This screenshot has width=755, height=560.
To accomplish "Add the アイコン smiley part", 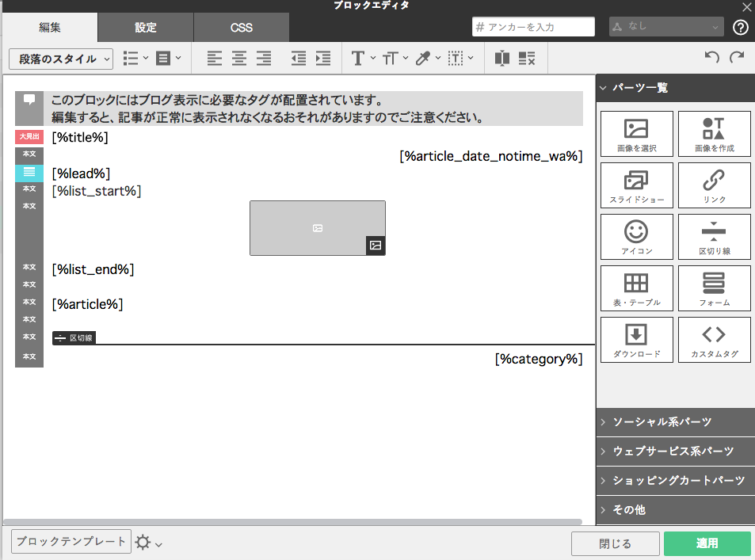I will click(636, 237).
